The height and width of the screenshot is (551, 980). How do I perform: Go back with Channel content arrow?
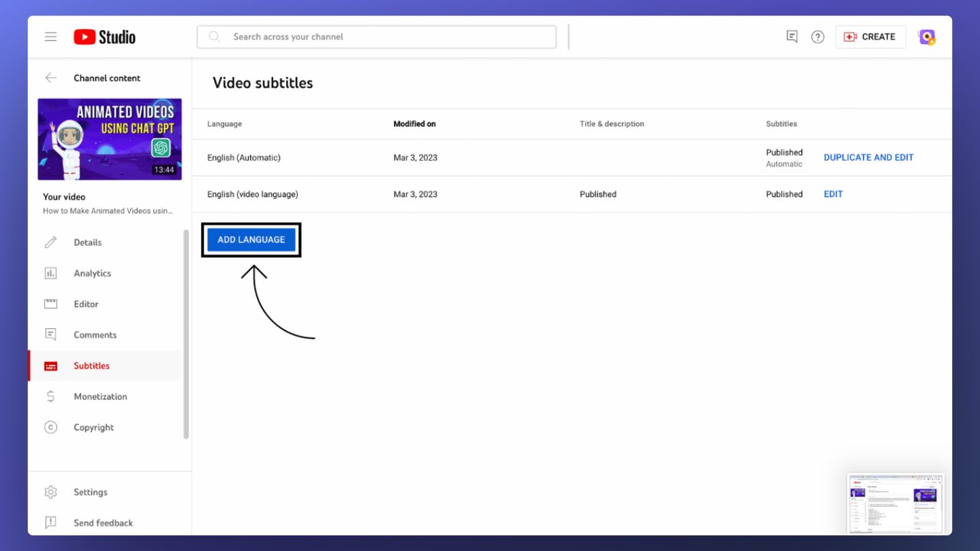pyautogui.click(x=51, y=78)
